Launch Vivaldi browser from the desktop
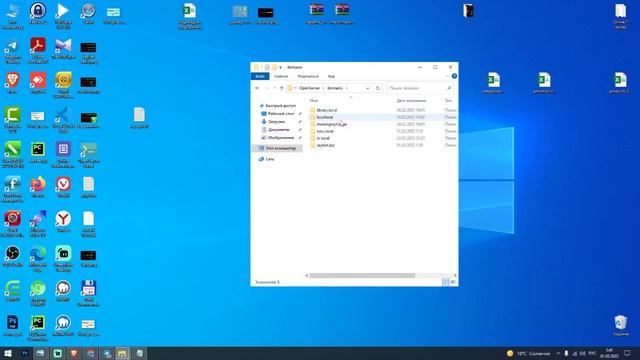640x360 pixels. (x=63, y=187)
